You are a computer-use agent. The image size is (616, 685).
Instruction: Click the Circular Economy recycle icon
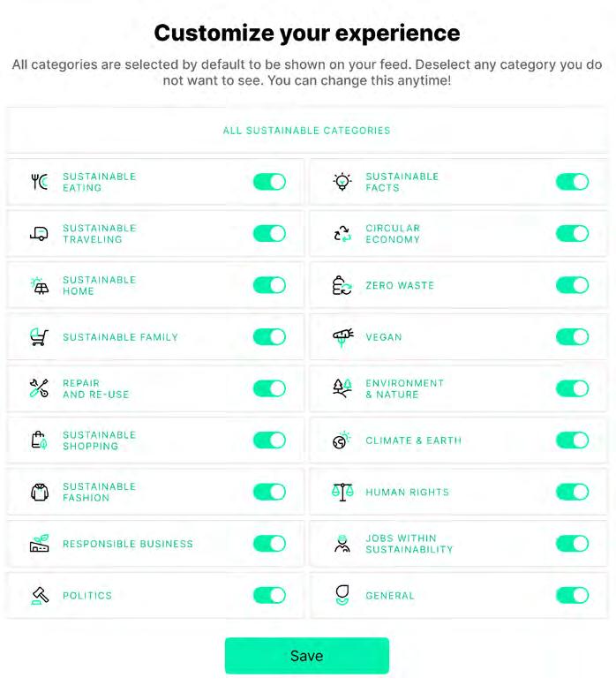[342, 234]
